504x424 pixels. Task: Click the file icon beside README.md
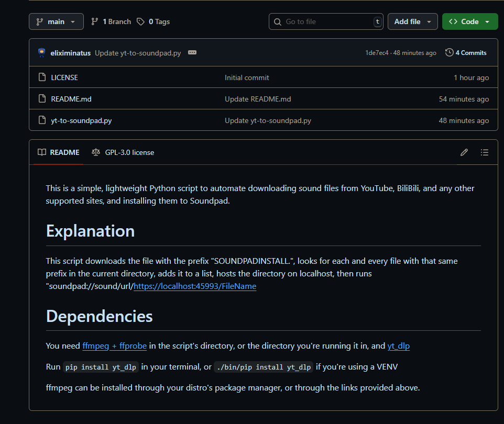[42, 98]
